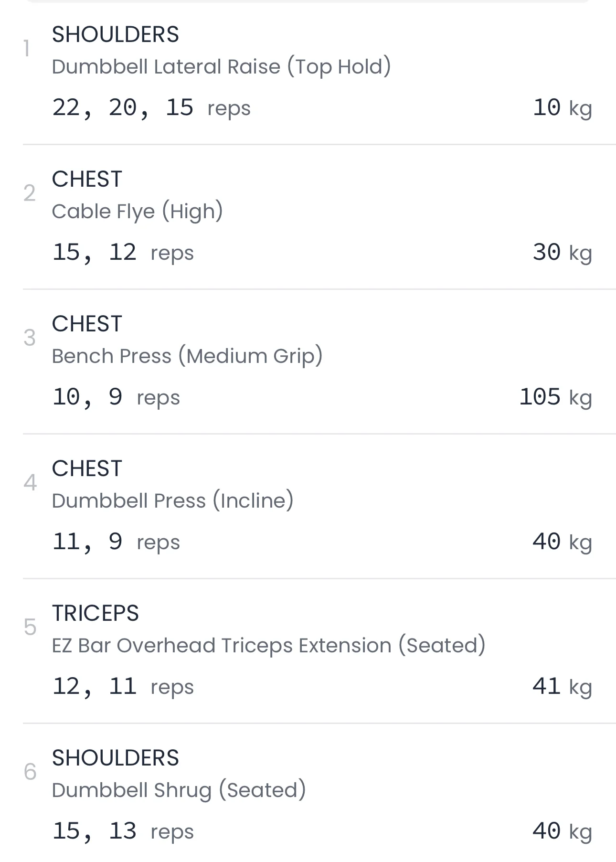Click the TRICEPS muscle group heading
Image resolution: width=616 pixels, height=862 pixels.
(x=95, y=613)
